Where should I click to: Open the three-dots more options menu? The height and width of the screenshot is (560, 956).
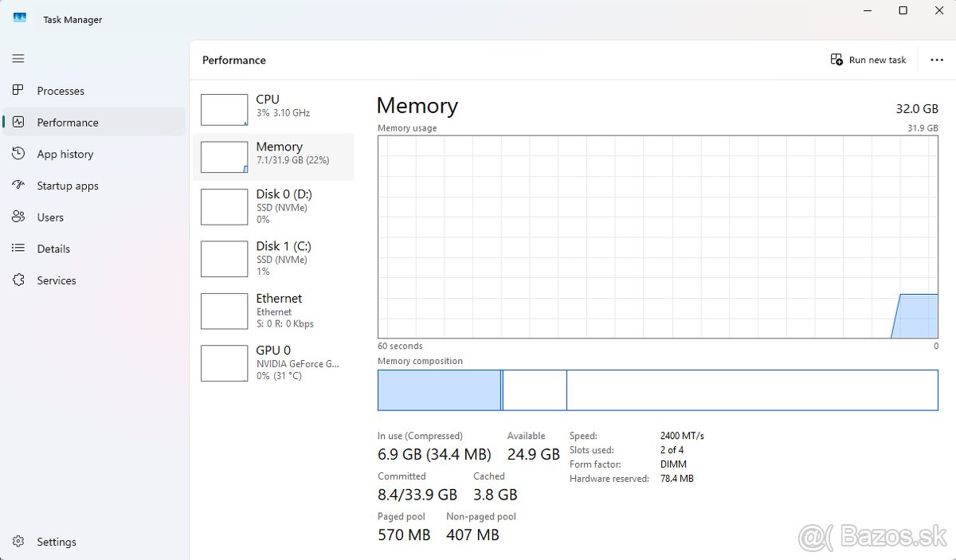(x=937, y=60)
